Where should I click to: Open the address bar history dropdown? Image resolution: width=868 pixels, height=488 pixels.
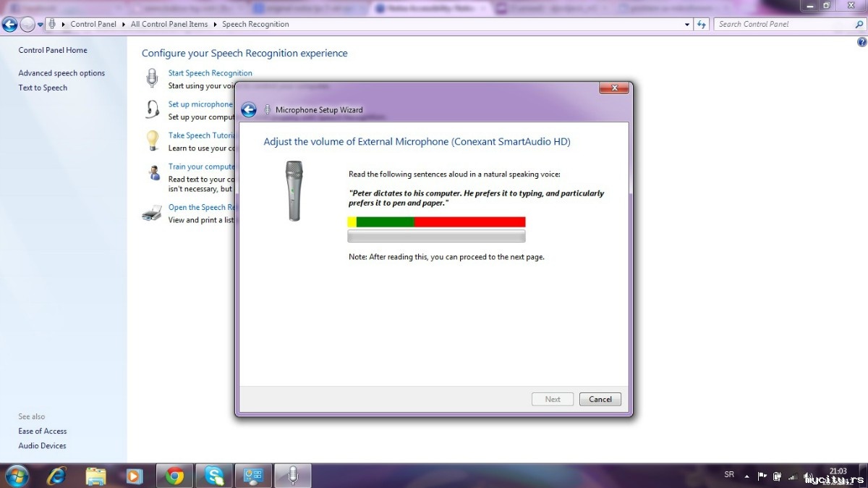(687, 24)
